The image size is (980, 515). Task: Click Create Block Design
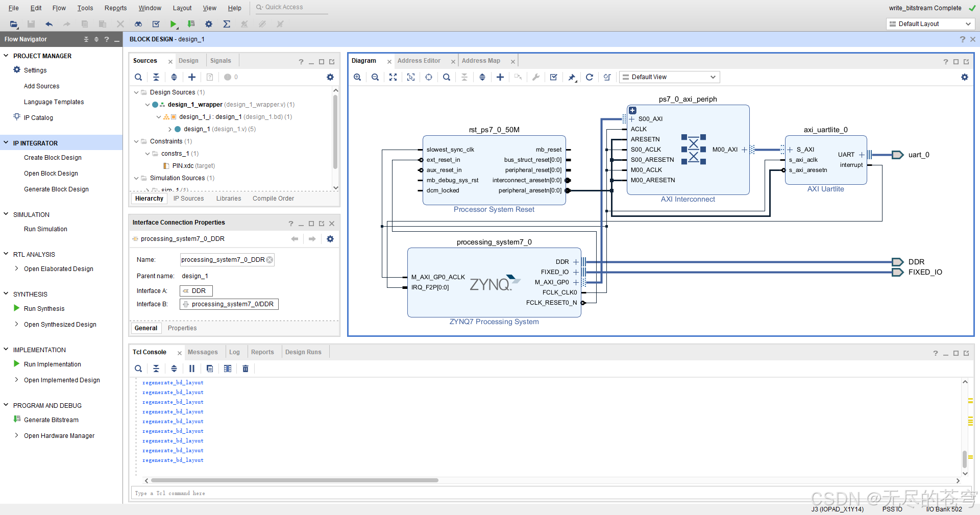click(x=53, y=157)
